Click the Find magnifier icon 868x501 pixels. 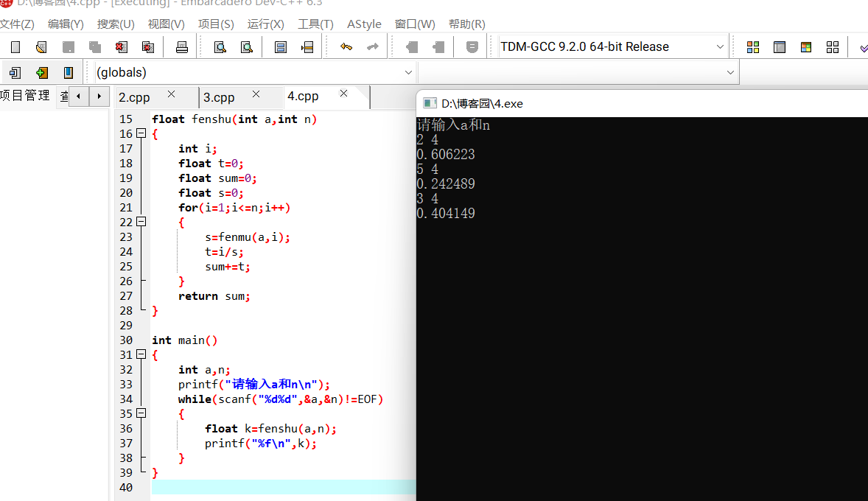click(x=220, y=47)
